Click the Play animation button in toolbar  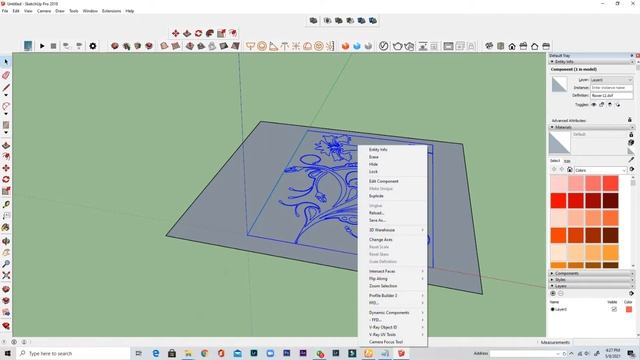(x=42, y=46)
